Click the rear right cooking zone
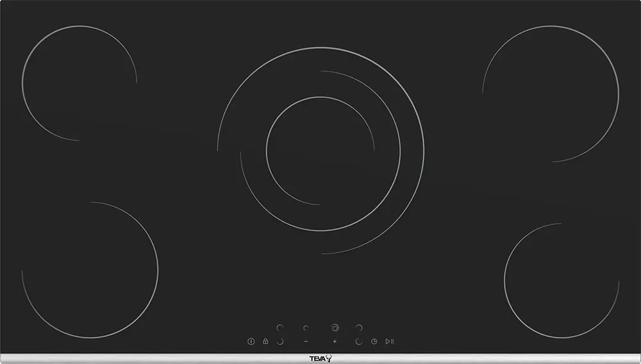Image resolution: width=641 pixels, height=364 pixels. point(551,94)
